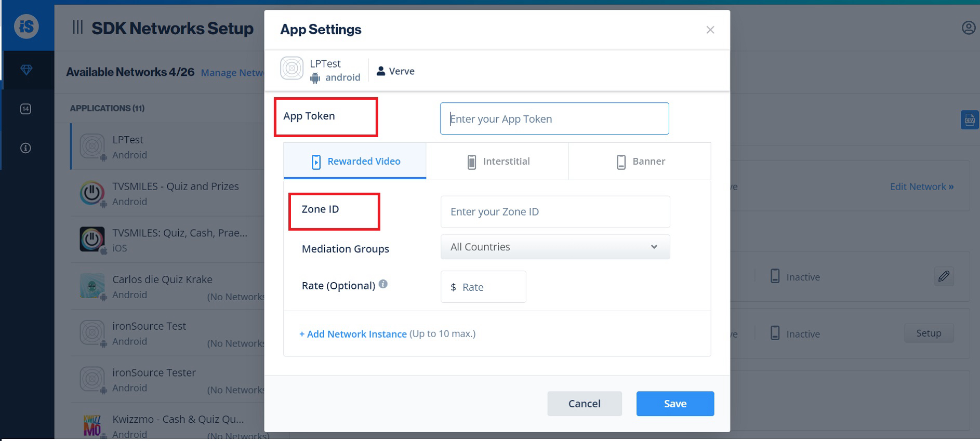Click the Verve network label
The width and height of the screenshot is (980, 441).
(x=395, y=71)
